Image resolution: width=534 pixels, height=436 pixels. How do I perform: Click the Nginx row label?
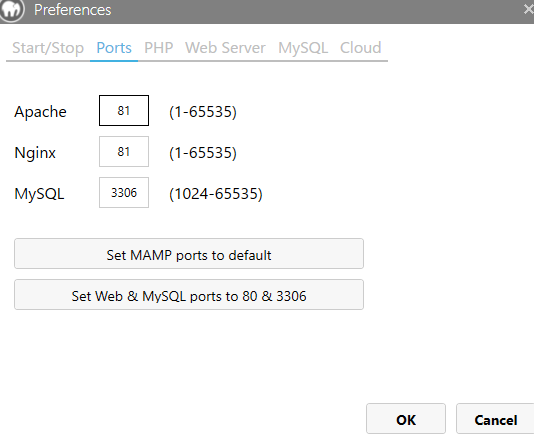click(35, 153)
